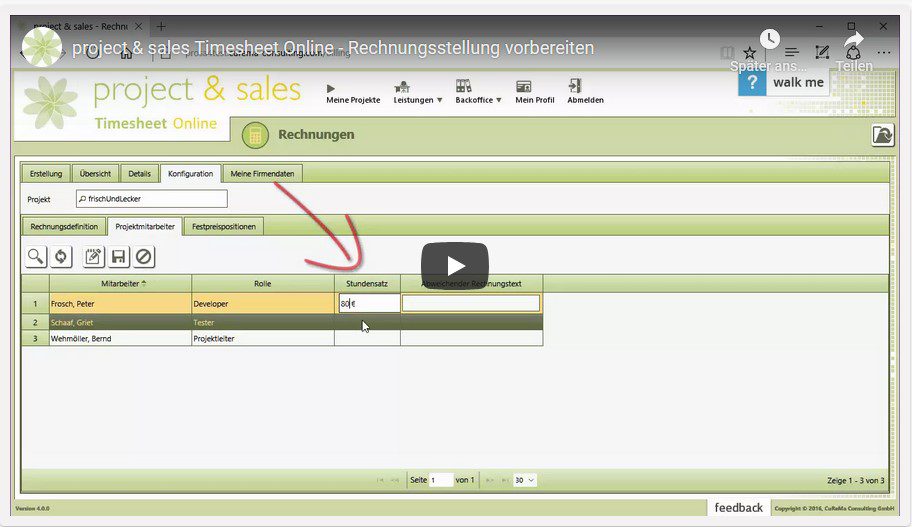
Task: Click Abweichender Rechnungstext field for Frosch, Peter
Action: coord(471,303)
